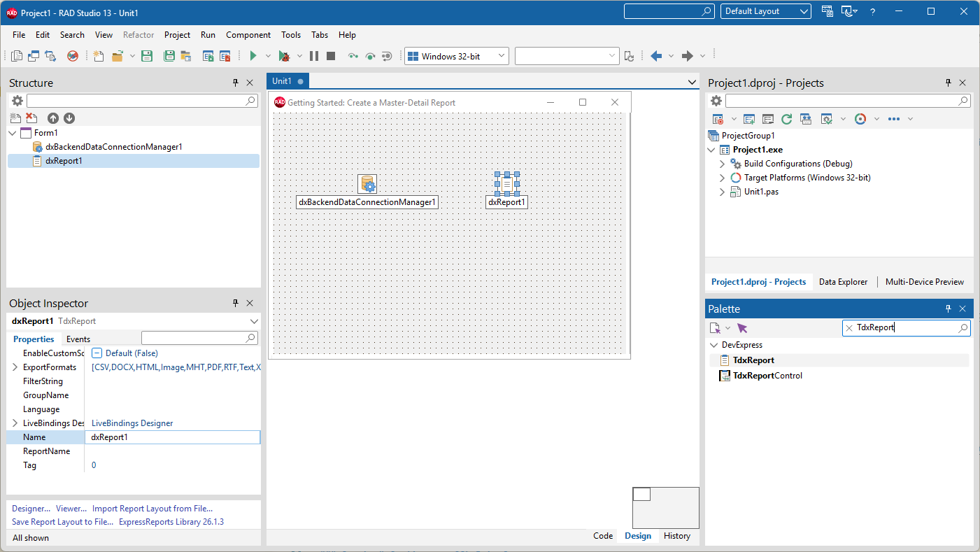Screen dimensions: 980x552
Task: Open the Tools menu
Action: tap(291, 35)
